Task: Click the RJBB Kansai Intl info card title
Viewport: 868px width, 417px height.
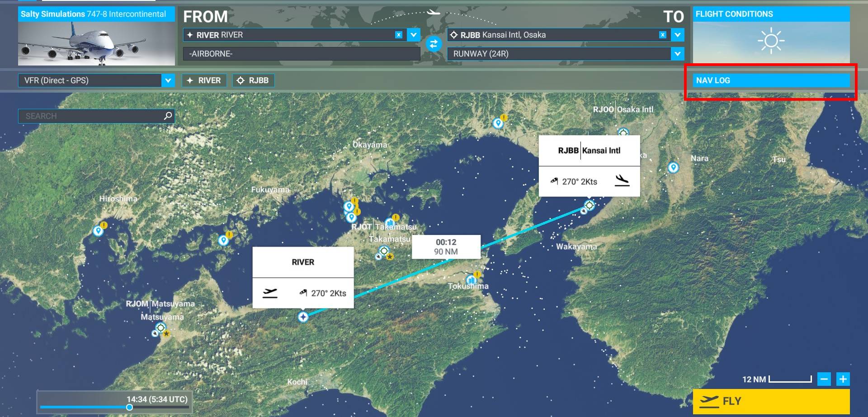Action: 589,150
